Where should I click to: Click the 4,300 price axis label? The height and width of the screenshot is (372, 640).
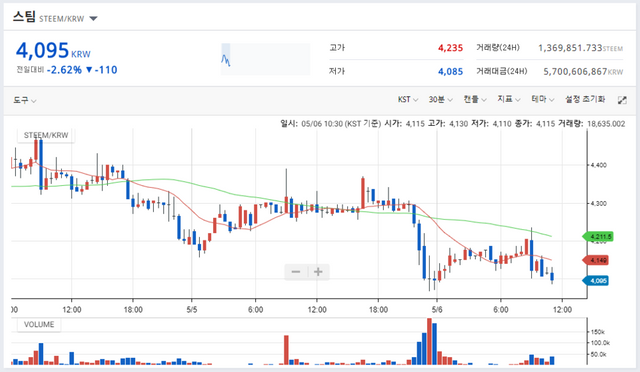click(x=598, y=203)
